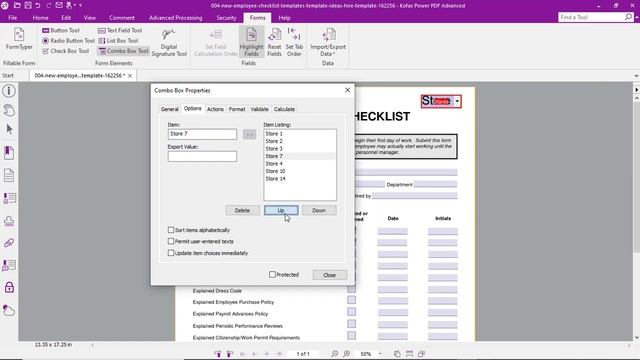640x360 pixels.
Task: Switch to the General tab
Action: 169,109
